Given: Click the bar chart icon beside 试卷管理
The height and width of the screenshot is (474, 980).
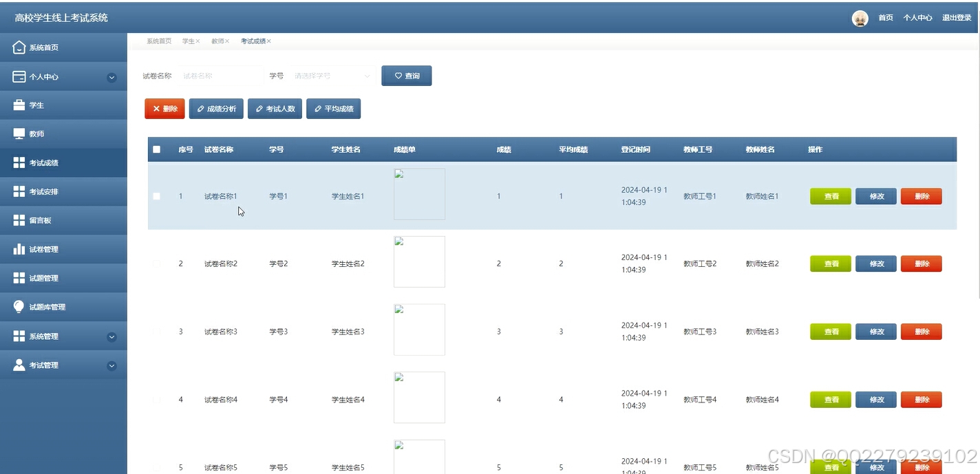Looking at the screenshot, I should point(19,249).
